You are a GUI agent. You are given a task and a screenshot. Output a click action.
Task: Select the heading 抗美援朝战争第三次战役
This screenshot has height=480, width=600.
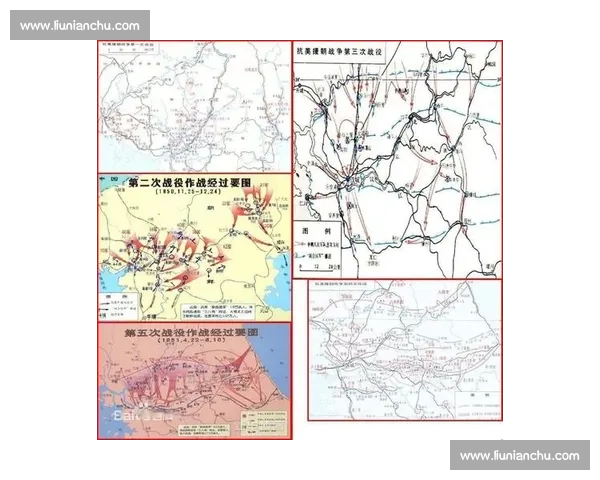[339, 52]
